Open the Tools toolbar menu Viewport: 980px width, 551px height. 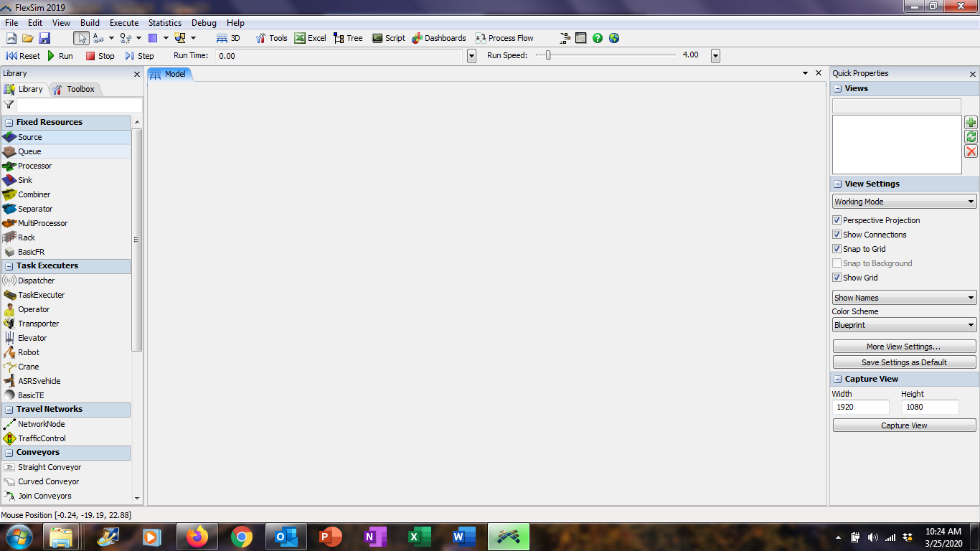pyautogui.click(x=271, y=38)
